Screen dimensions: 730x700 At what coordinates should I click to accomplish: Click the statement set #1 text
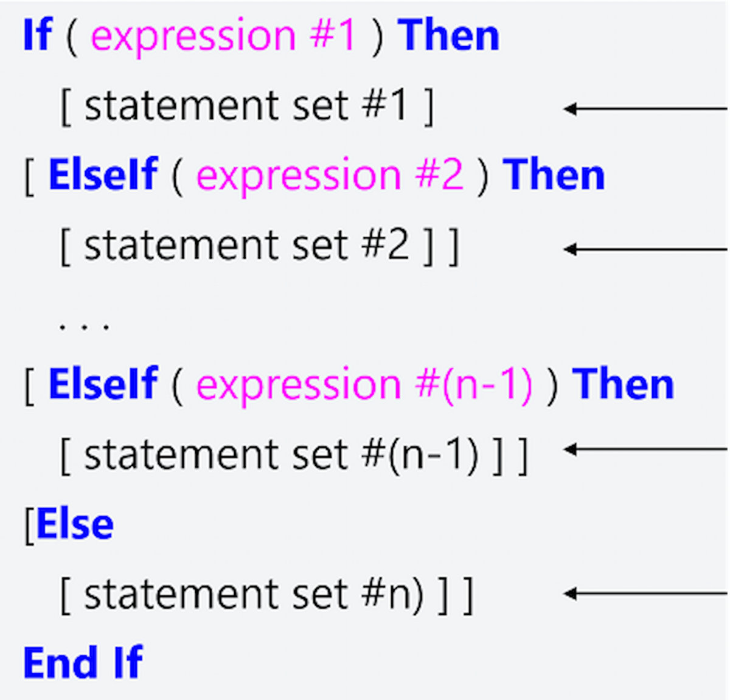click(x=246, y=106)
